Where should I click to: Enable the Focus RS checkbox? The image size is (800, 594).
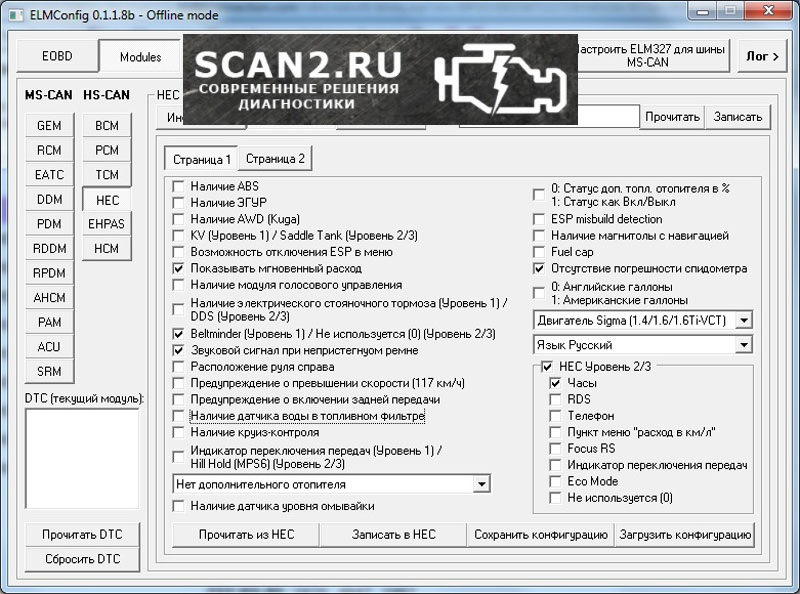coord(555,449)
